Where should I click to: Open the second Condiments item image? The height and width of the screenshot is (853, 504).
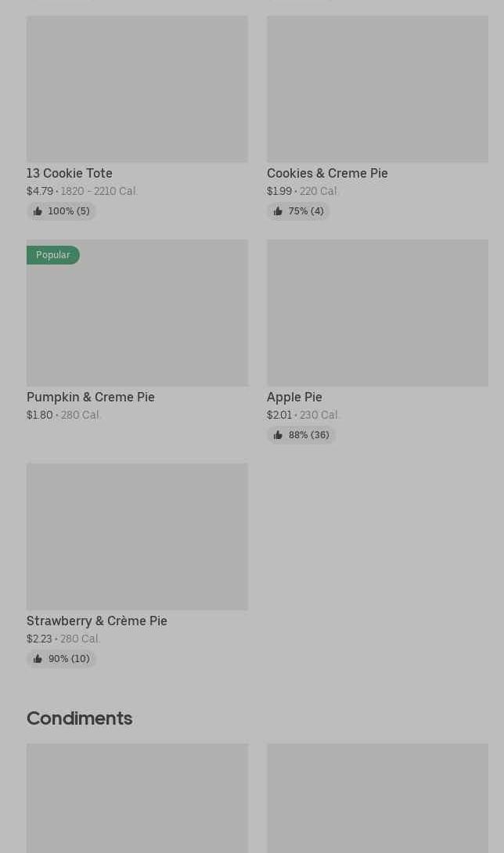pyautogui.click(x=377, y=798)
